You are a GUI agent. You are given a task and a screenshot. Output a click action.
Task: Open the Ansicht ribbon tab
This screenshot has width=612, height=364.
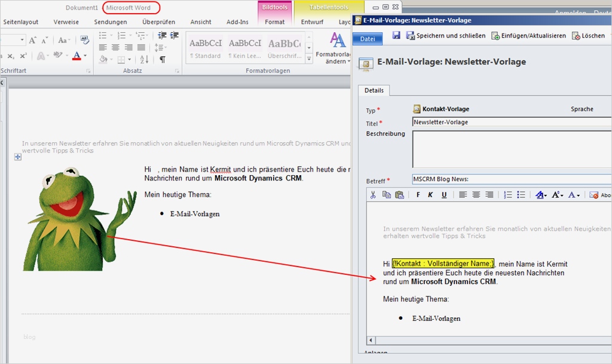[x=201, y=22]
